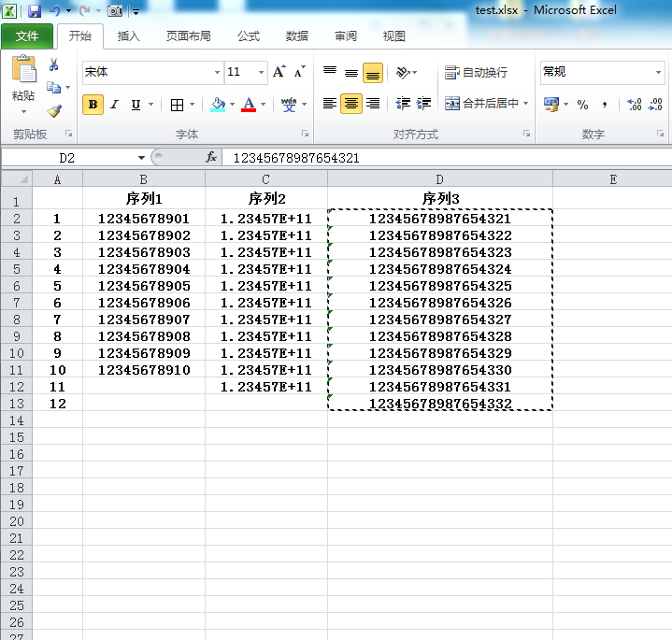672x640 pixels.
Task: Open the 宋体 font name dropdown
Action: click(217, 72)
